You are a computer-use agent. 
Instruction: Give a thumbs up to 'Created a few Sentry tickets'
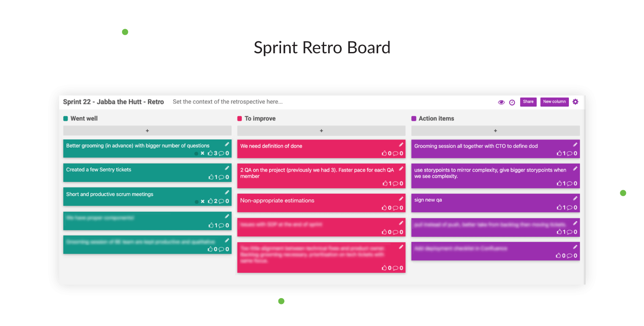tap(212, 177)
